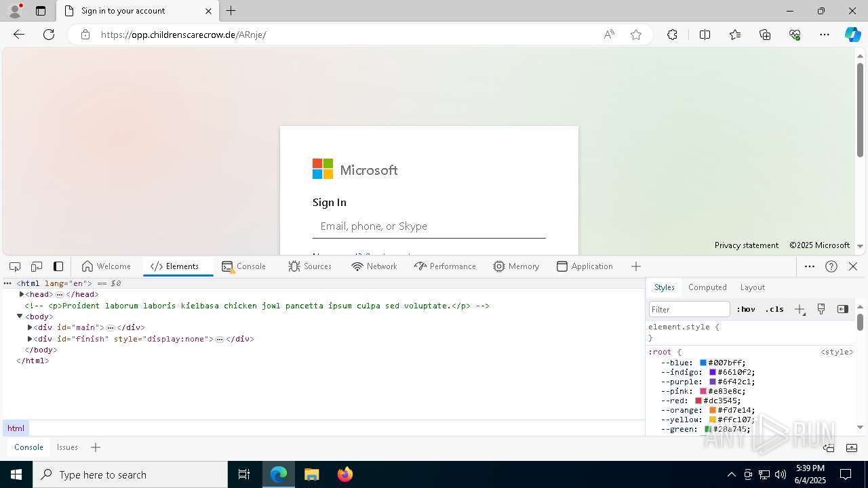Open the Network tab
868x488 pixels.
(374, 266)
